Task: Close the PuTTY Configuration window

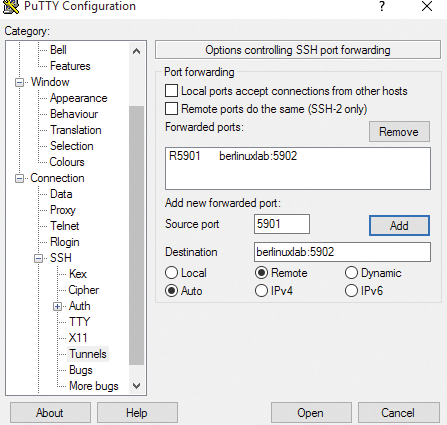Action: (x=427, y=6)
